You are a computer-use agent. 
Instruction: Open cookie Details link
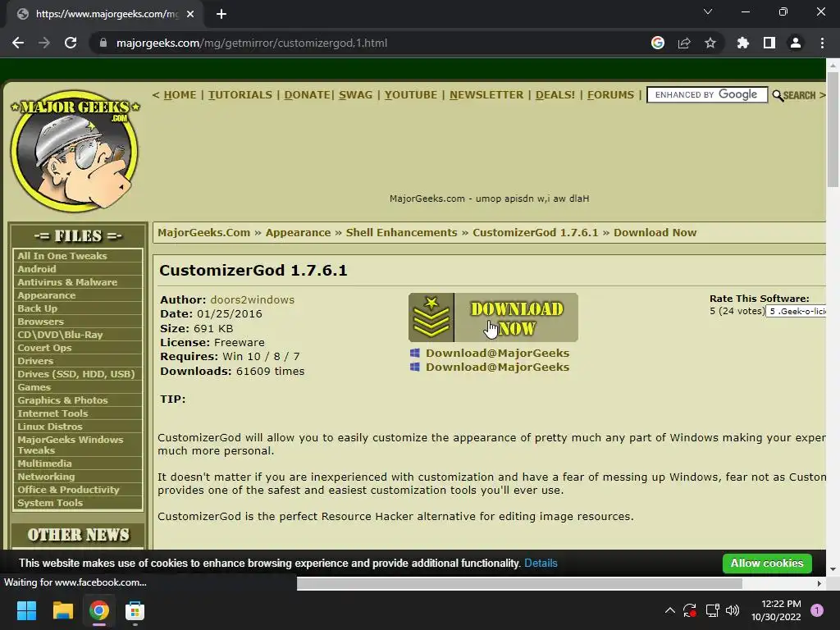[x=541, y=563]
